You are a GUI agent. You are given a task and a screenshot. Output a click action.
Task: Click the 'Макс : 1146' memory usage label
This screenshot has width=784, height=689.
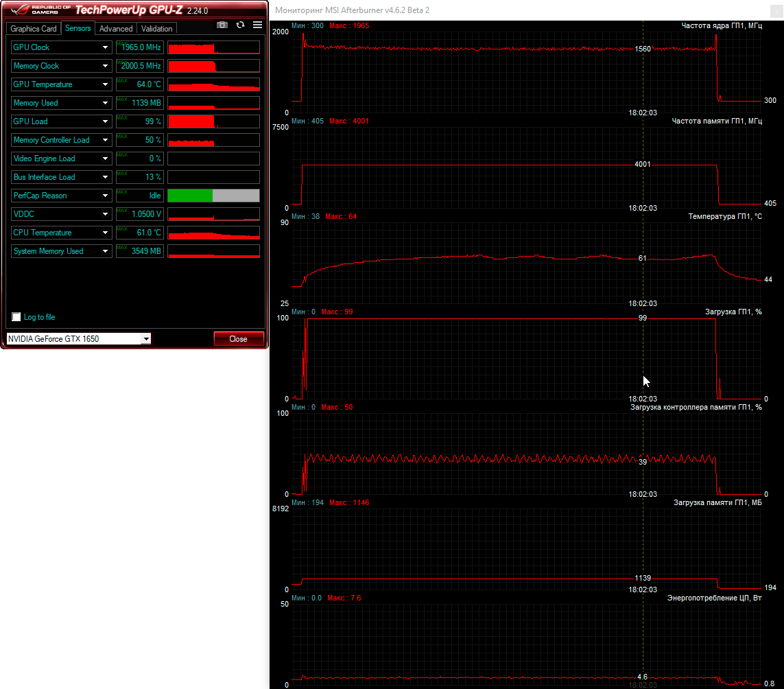pyautogui.click(x=349, y=502)
